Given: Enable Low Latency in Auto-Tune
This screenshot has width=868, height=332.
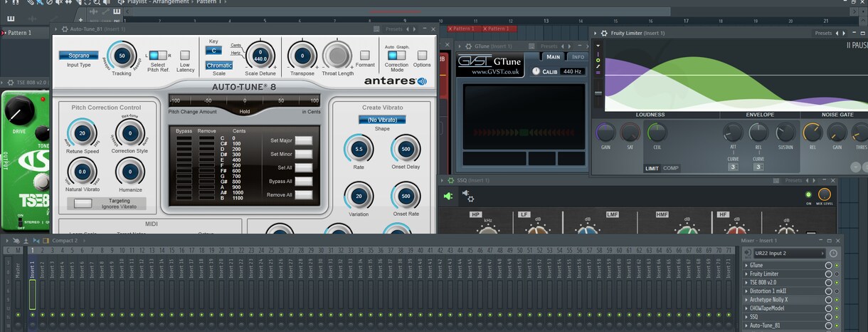Looking at the screenshot, I should point(185,55).
